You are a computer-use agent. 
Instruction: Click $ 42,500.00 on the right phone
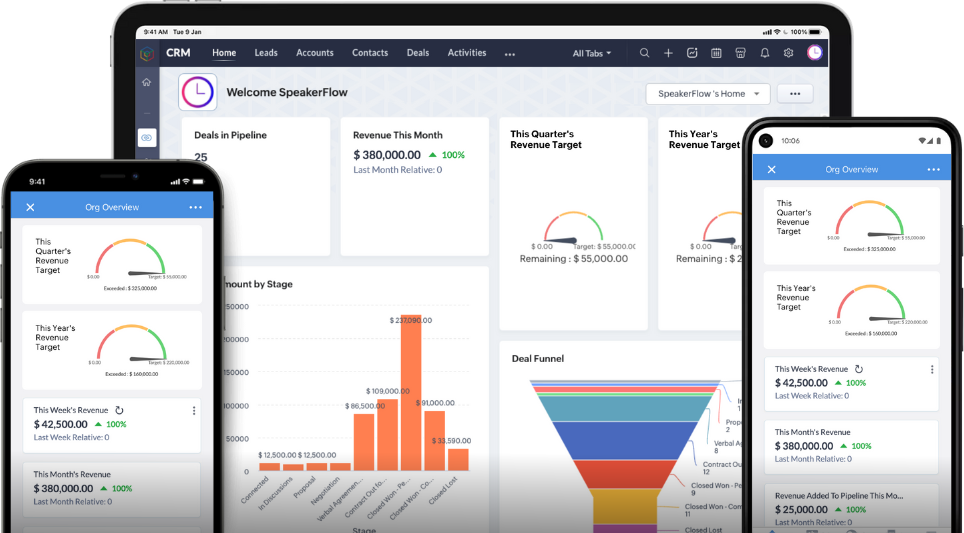coord(801,383)
